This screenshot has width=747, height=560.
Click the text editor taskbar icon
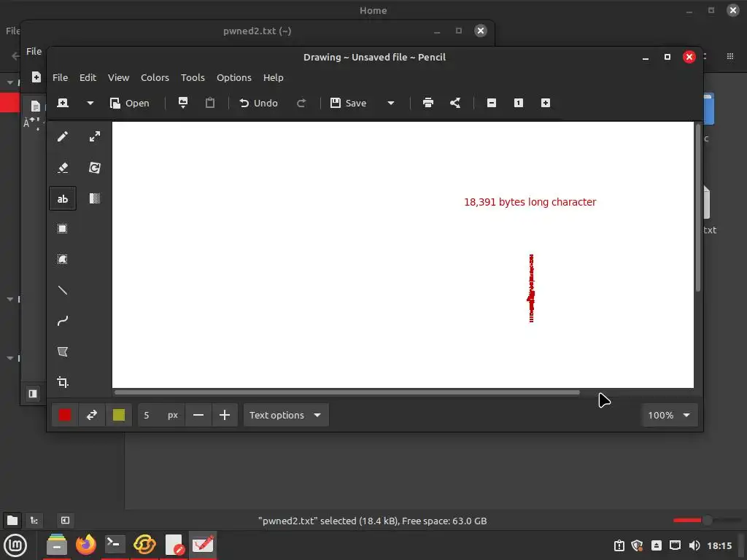click(174, 545)
